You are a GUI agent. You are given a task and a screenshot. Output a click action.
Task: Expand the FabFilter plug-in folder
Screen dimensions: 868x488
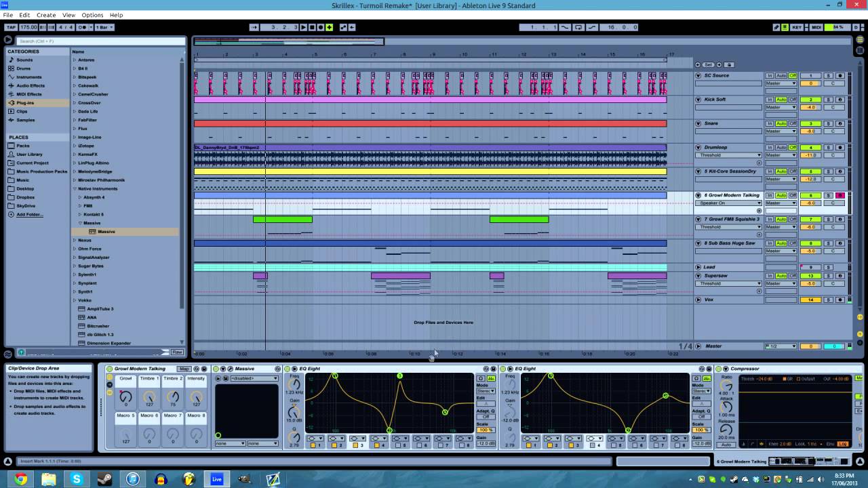[75, 120]
